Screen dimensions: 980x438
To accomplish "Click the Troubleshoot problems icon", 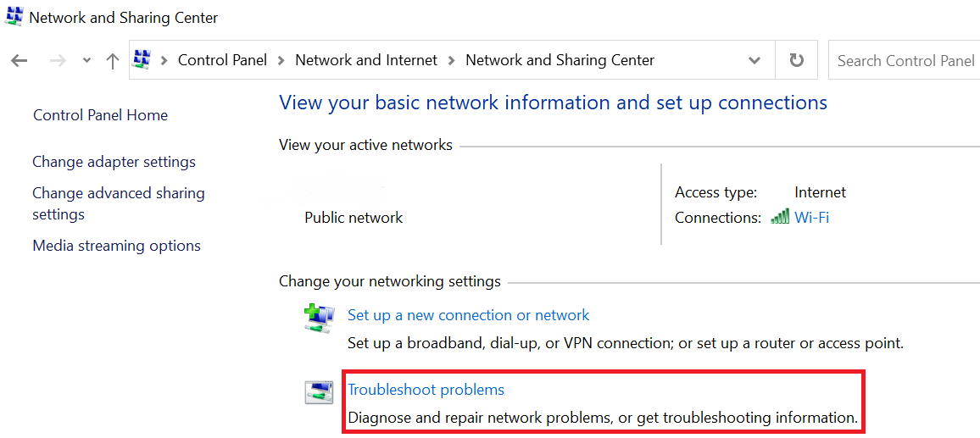I will 319,392.
